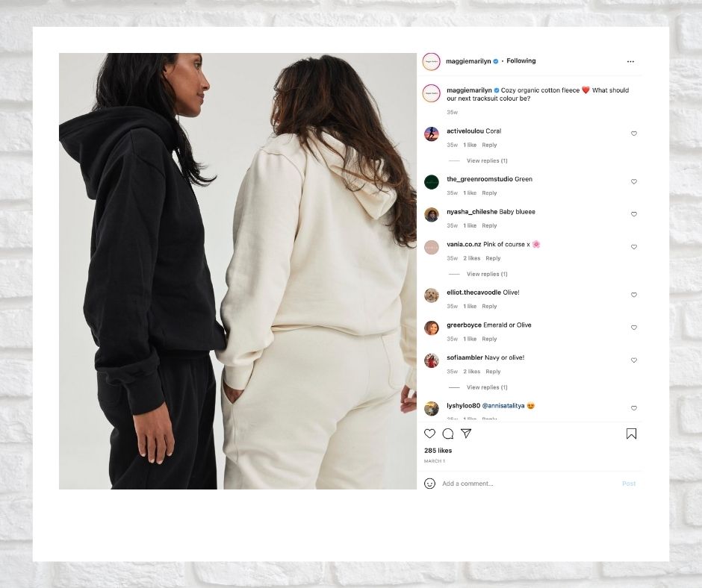702x588 pixels.
Task: Open the @annisatalitya mention link
Action: (x=503, y=405)
